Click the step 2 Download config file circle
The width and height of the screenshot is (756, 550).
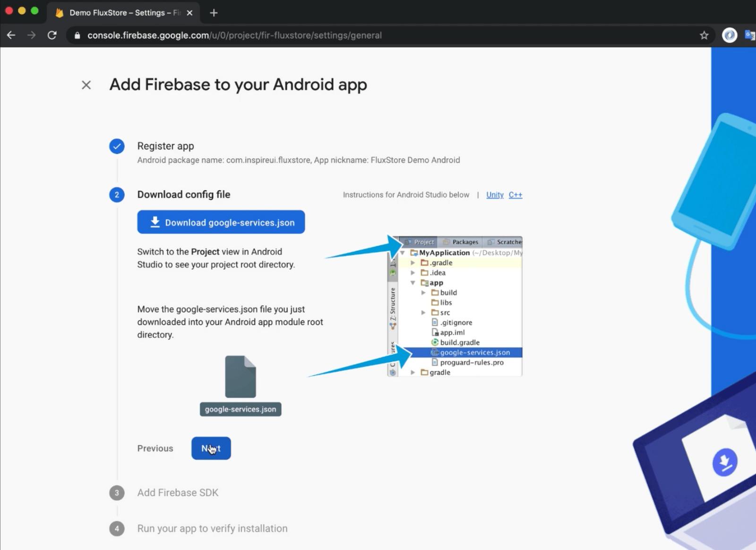click(117, 195)
